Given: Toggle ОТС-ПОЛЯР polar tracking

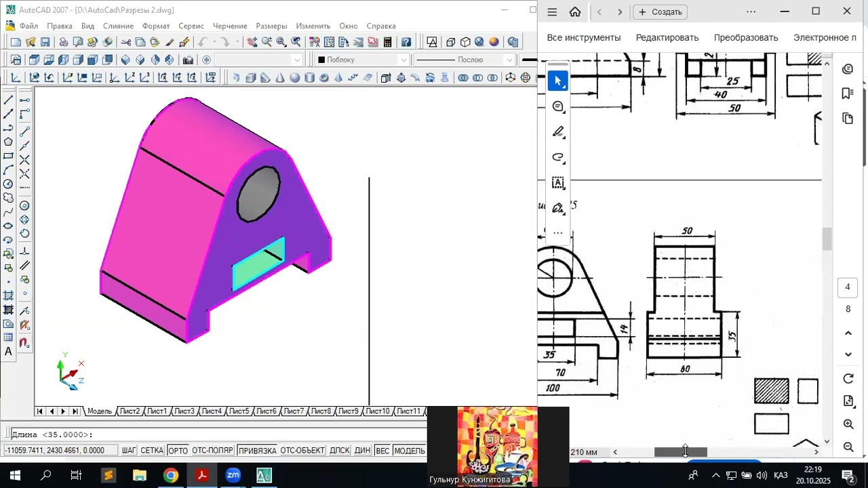Looking at the screenshot, I should pyautogui.click(x=212, y=451).
